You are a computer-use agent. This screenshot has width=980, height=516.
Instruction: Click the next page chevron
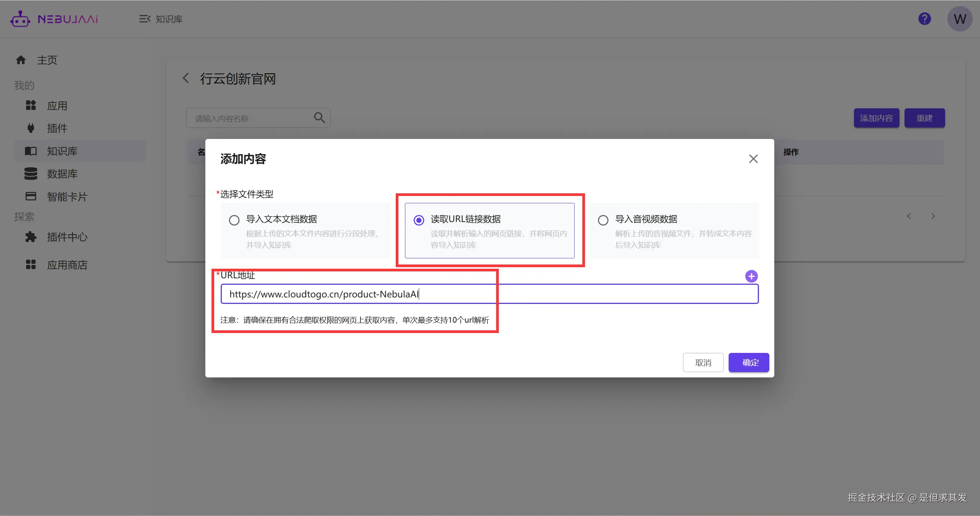pos(933,216)
